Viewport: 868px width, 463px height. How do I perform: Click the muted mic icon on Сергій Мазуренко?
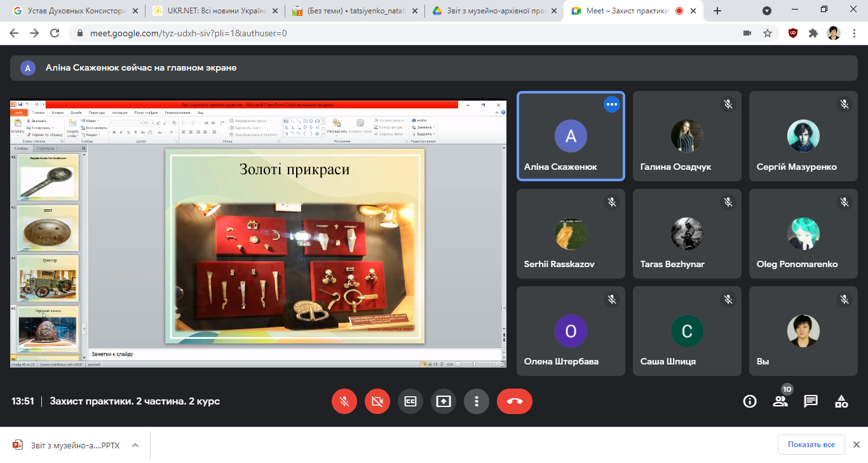click(x=844, y=104)
